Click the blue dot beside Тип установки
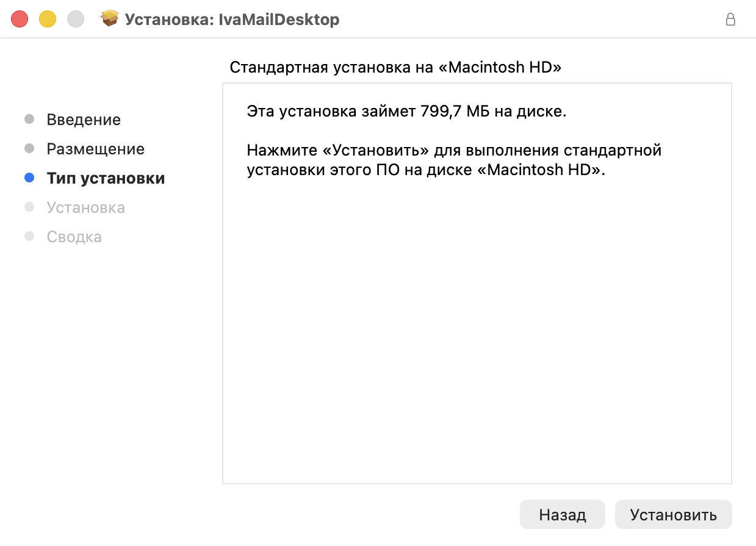This screenshot has width=756, height=546. coord(29,178)
